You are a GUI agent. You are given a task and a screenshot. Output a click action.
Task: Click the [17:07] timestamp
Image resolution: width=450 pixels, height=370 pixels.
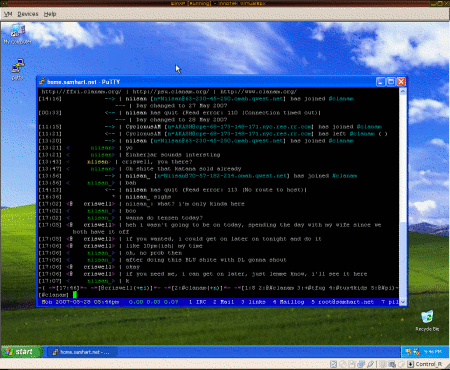coord(50,281)
